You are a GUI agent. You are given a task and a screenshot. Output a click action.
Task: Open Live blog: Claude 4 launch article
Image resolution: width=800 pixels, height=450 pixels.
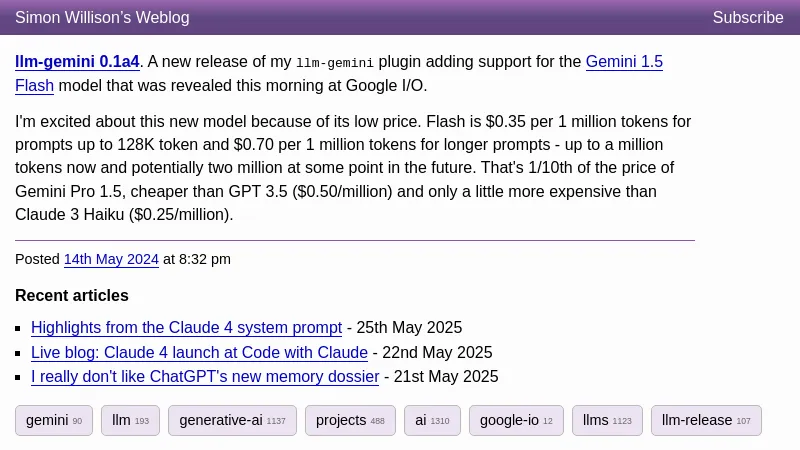[x=199, y=352]
